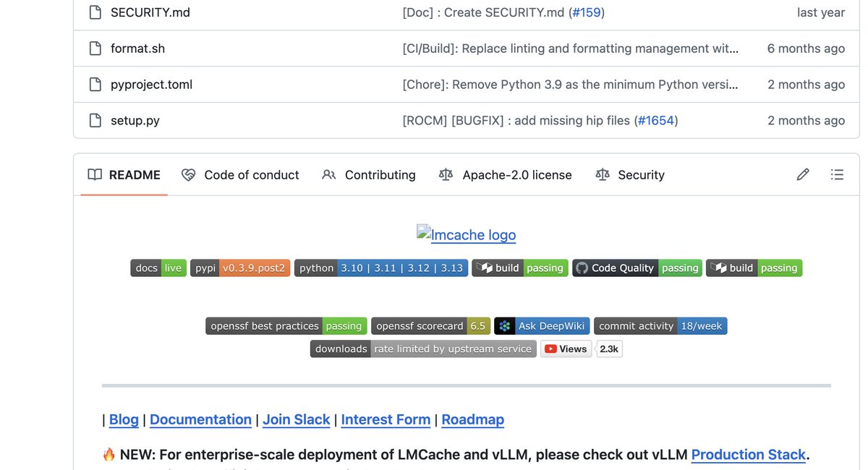
Task: Open pull request #159 link
Action: (586, 12)
